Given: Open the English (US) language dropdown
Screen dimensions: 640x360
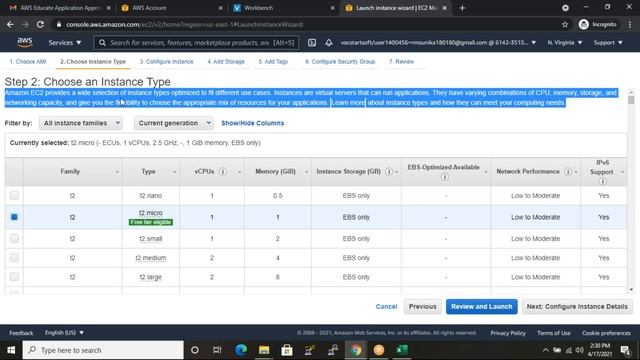Looking at the screenshot, I should pos(64,333).
